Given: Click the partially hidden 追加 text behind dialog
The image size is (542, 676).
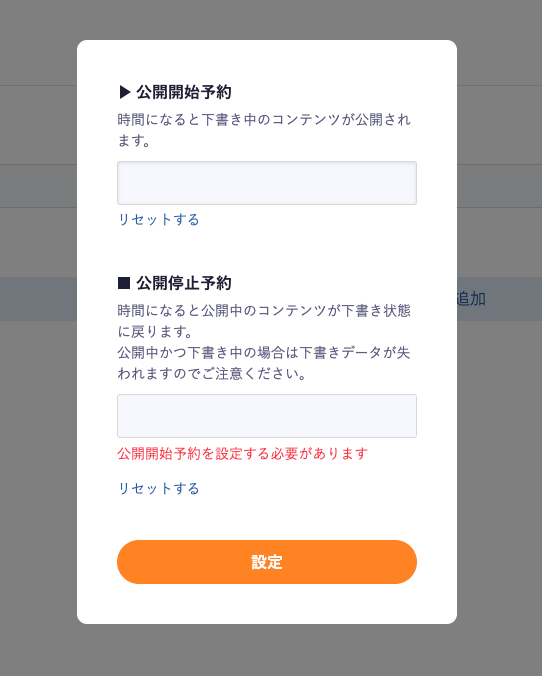Looking at the screenshot, I should coord(471,299).
